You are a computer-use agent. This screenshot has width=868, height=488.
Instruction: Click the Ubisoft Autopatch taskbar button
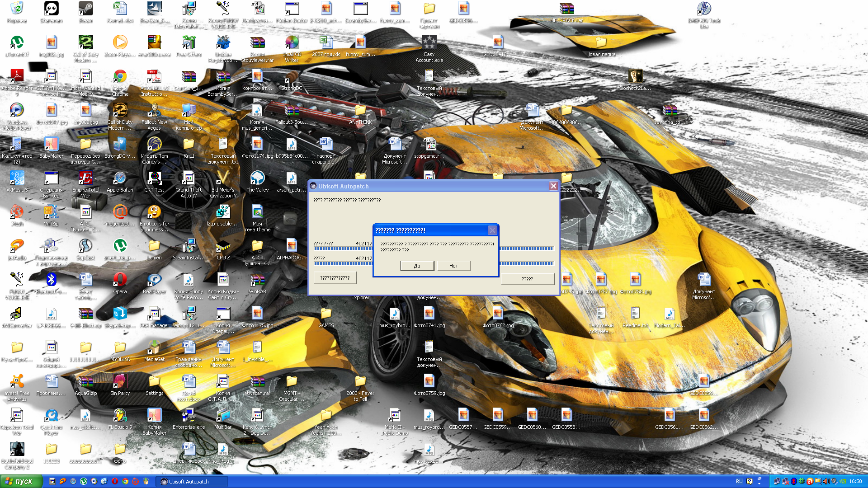[189, 482]
